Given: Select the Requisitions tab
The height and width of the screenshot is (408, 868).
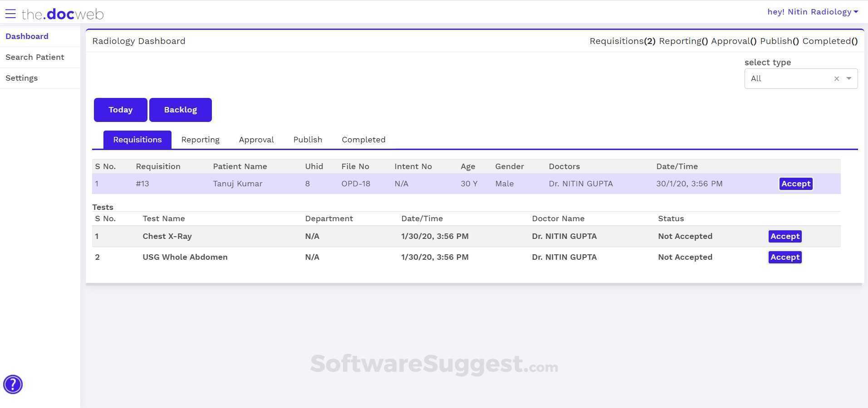Looking at the screenshot, I should click(137, 140).
